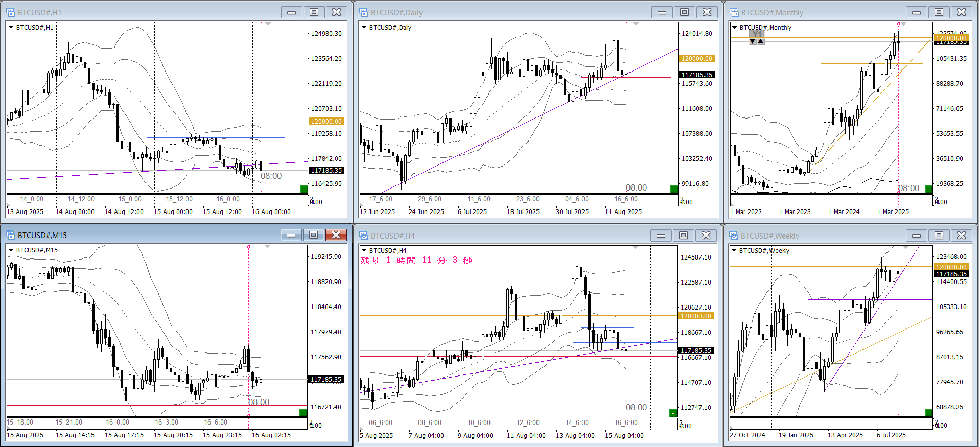Click the Y1 label on Monthly chart
The height and width of the screenshot is (447, 980).
point(757,34)
